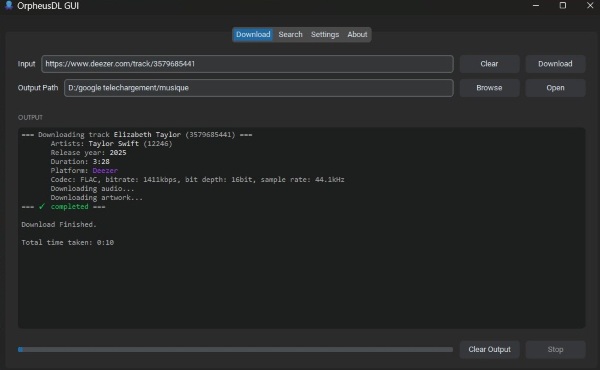Click the Output Path text field

[x=259, y=88]
